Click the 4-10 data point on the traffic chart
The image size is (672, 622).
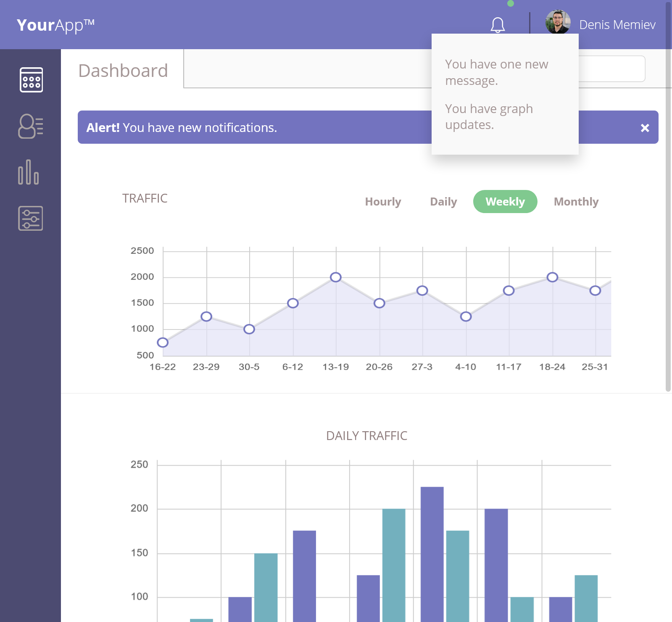(x=466, y=316)
